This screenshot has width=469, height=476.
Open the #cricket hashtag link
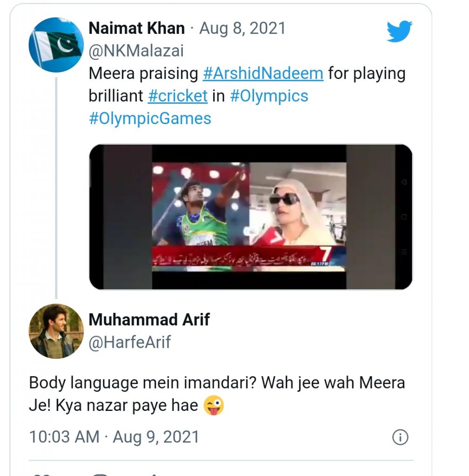[178, 96]
